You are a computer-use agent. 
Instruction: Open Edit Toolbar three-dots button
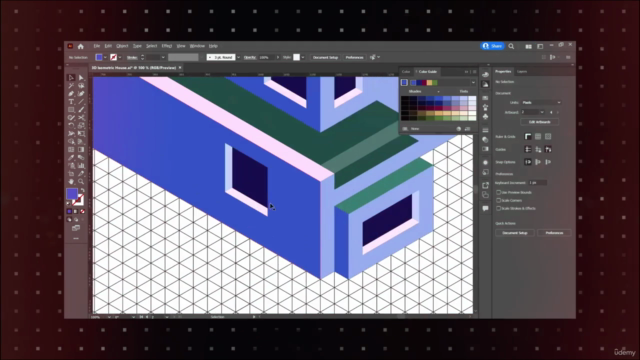76,238
